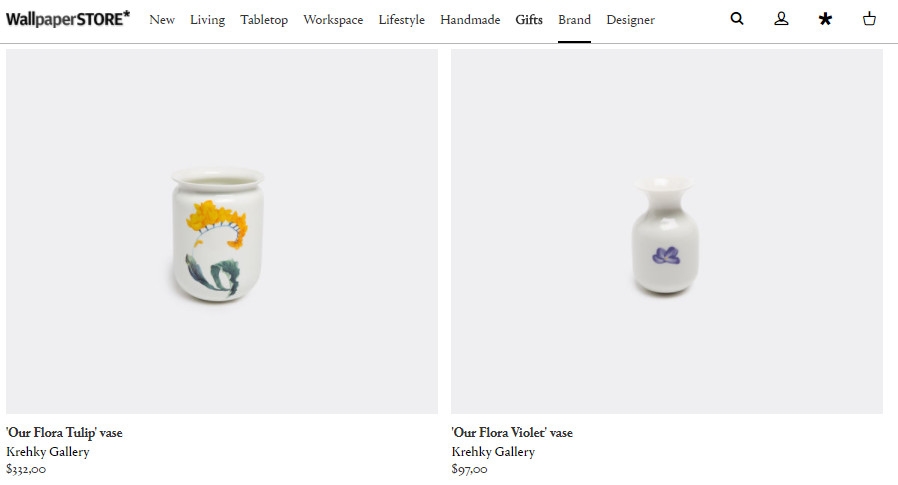
Task: Open 'Our Flora Violet' vase title link
Action: click(x=512, y=432)
